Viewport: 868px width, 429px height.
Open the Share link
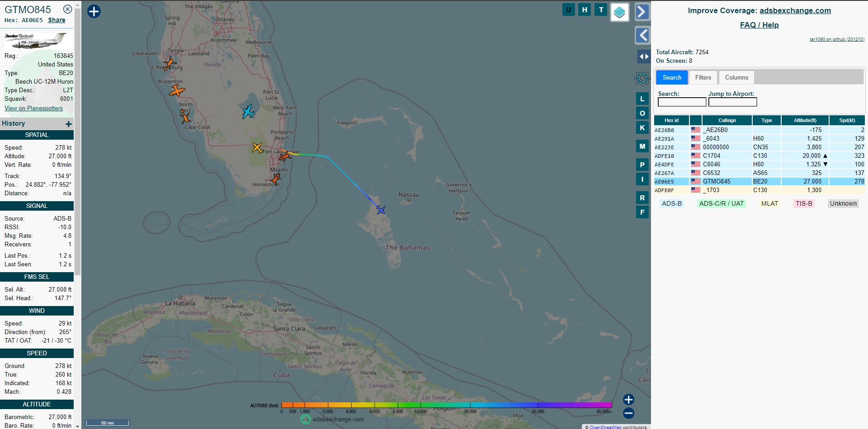tap(57, 20)
